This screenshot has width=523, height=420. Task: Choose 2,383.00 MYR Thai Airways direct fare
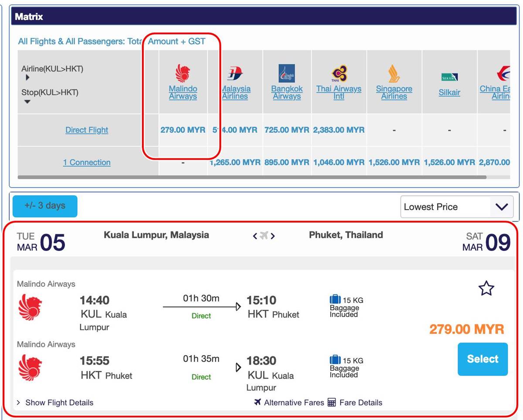[339, 130]
